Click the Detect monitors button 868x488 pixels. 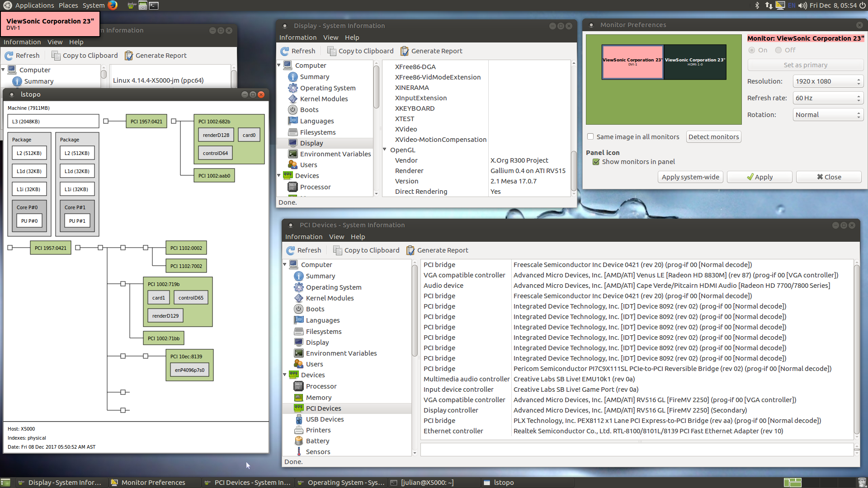point(713,137)
